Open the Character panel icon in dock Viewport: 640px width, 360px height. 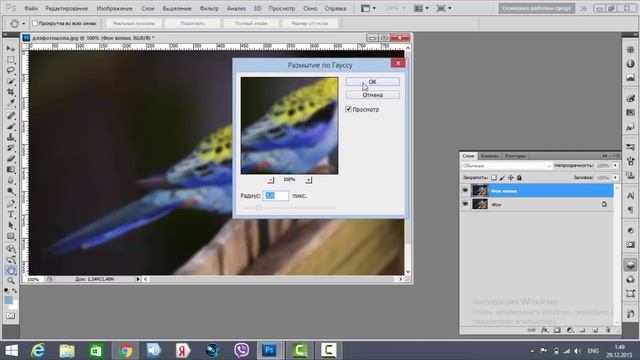[x=630, y=196]
